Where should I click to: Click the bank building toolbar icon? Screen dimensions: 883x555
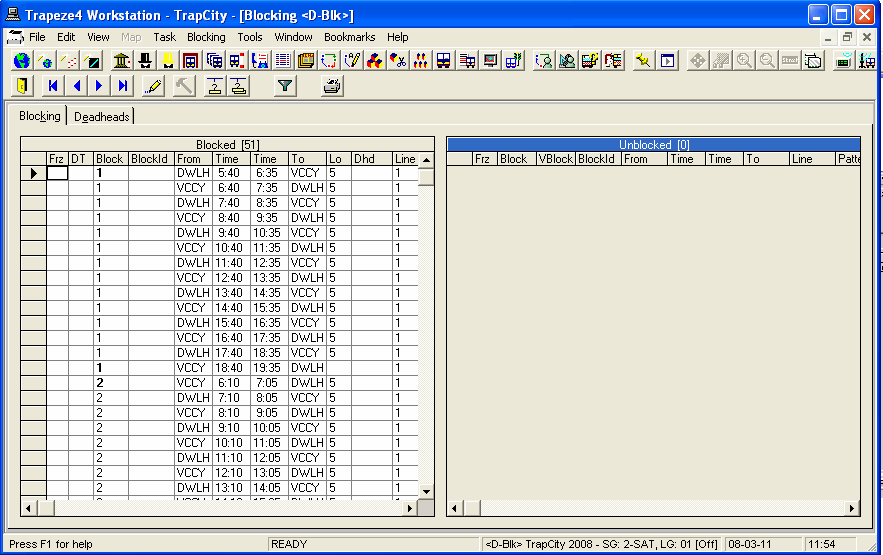pos(121,61)
